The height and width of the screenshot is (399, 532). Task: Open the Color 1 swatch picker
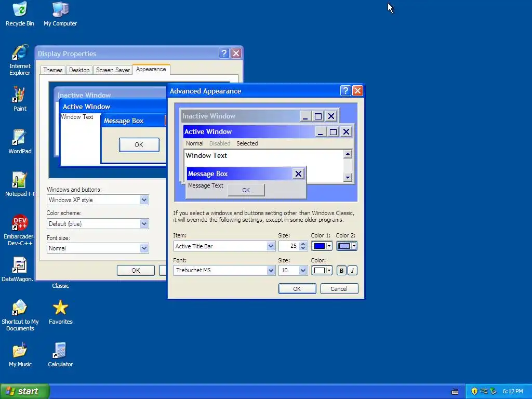(322, 246)
